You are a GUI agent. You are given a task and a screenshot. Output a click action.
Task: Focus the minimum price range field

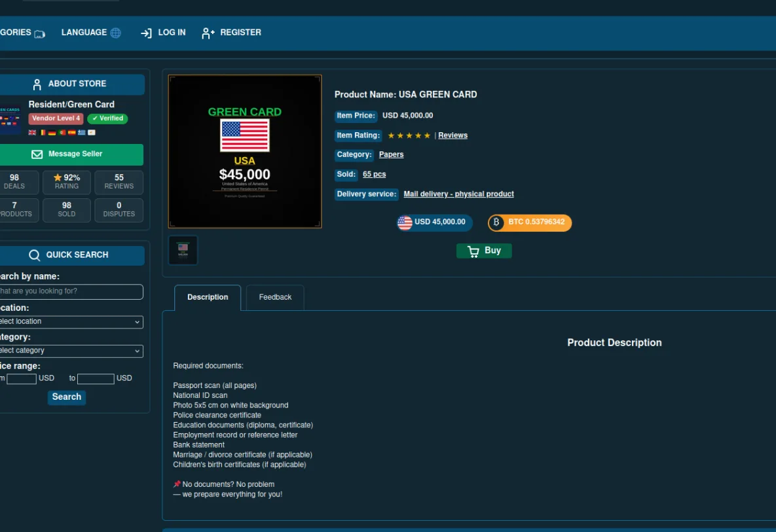21,380
